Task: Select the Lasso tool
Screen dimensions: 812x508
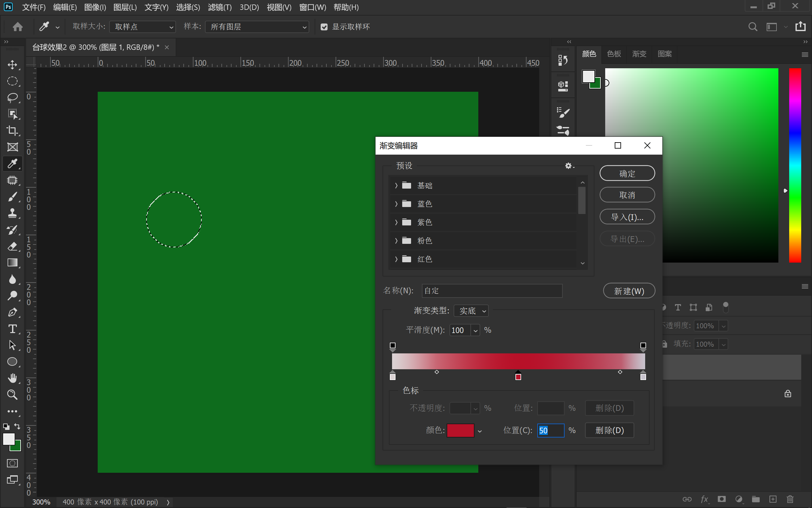Action: pyautogui.click(x=12, y=97)
